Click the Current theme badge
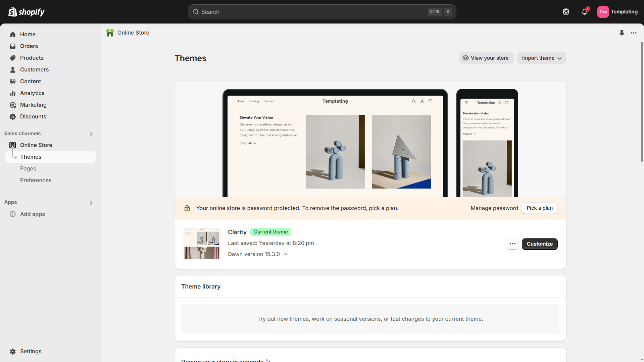Screen dimensions: 644x362 (x=270, y=232)
